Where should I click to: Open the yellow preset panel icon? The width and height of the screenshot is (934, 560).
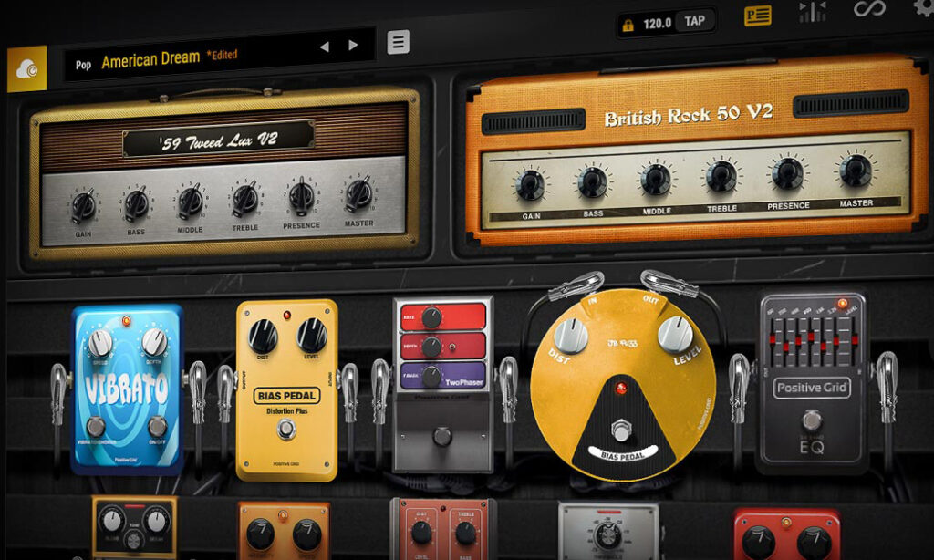click(758, 16)
